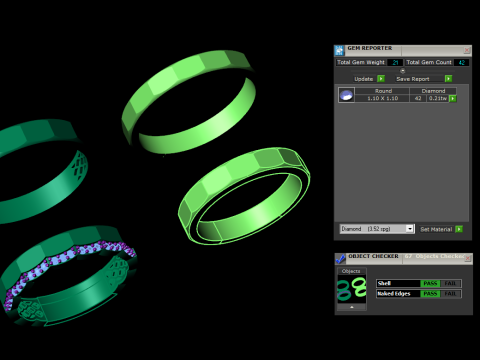Click the Round column header

pyautogui.click(x=383, y=91)
